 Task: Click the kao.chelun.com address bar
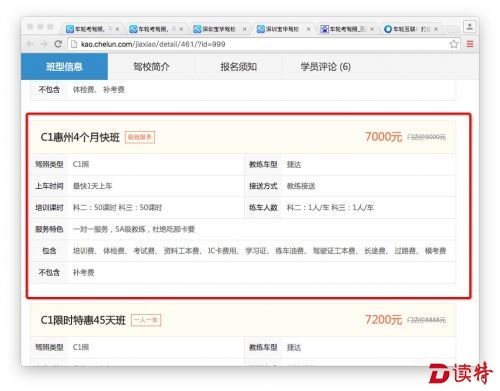263,44
